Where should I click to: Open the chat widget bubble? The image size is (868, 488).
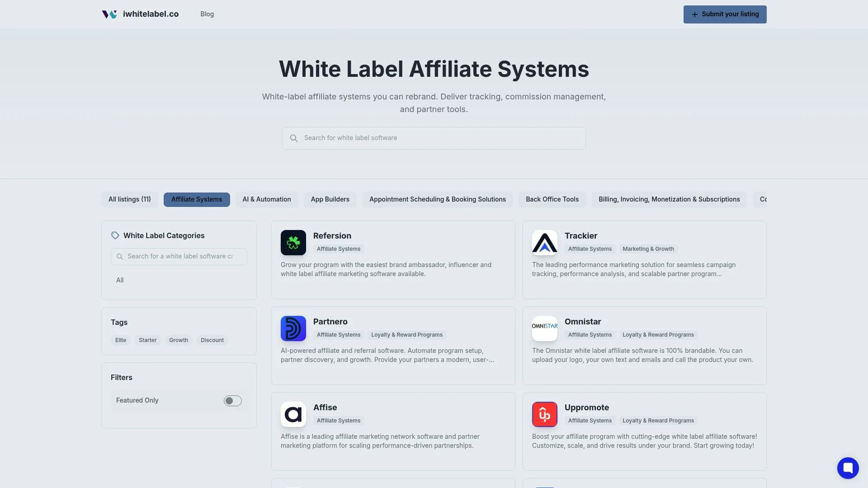pos(848,468)
